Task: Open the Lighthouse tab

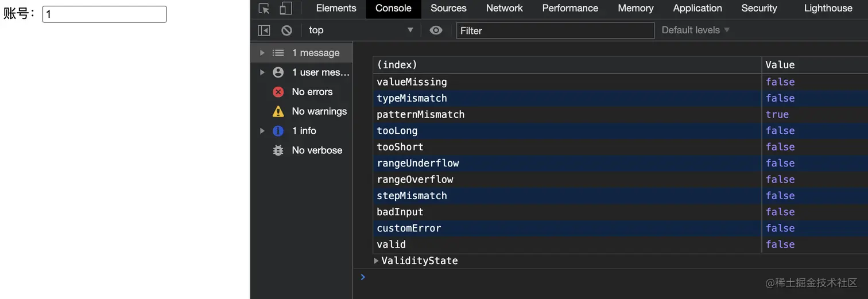Action: click(x=828, y=9)
